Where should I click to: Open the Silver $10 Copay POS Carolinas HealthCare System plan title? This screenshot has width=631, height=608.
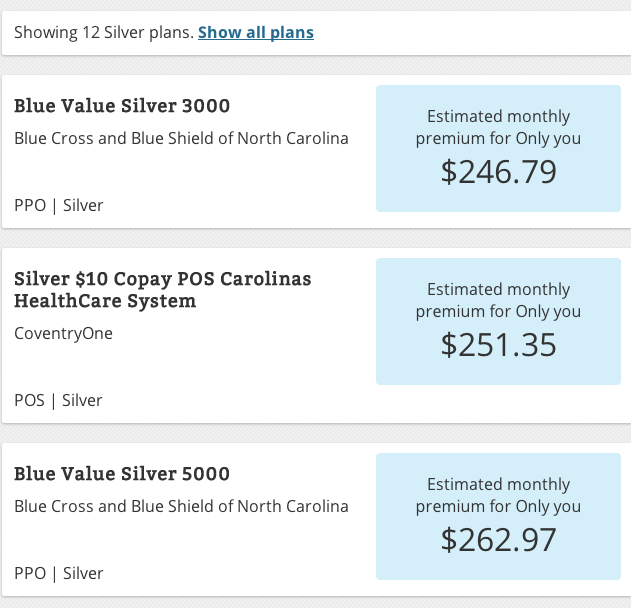click(x=162, y=289)
